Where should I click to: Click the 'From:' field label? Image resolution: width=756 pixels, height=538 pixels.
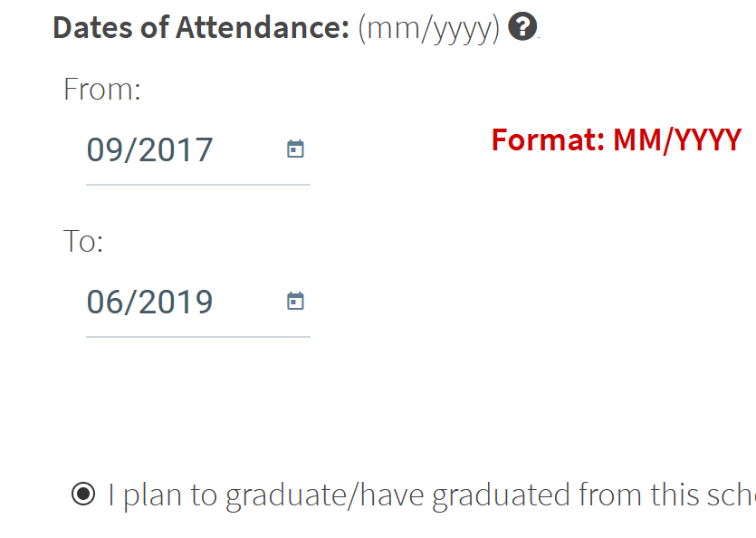pos(102,90)
